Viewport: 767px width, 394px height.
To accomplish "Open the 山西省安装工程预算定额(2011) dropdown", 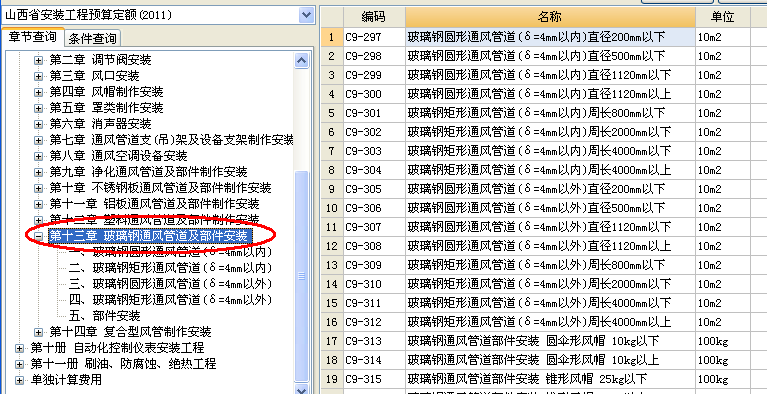I will pos(306,15).
